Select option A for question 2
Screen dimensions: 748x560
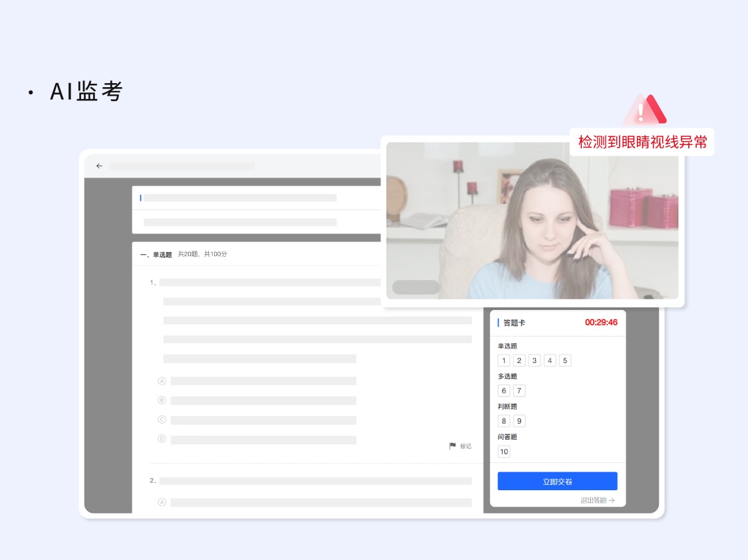click(x=162, y=502)
